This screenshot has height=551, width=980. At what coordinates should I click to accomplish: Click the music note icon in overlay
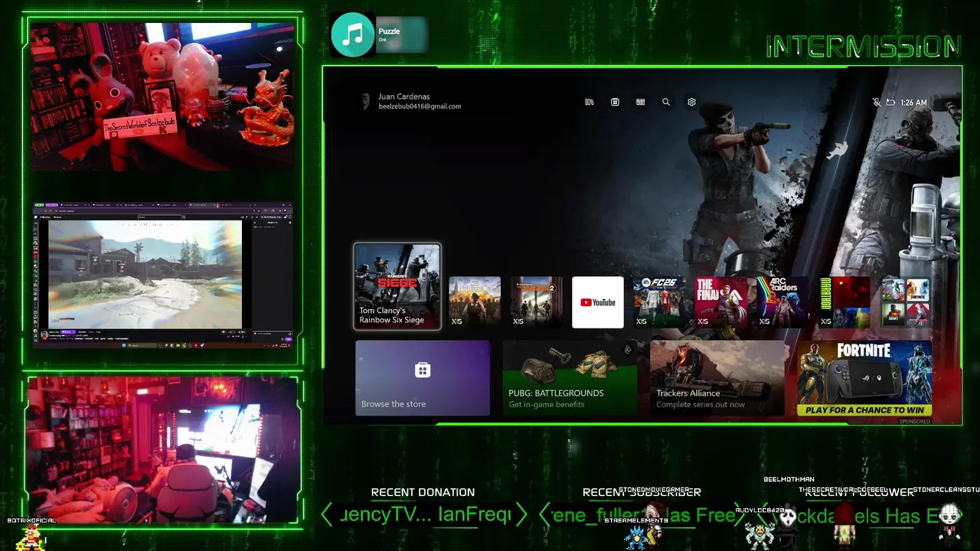353,34
